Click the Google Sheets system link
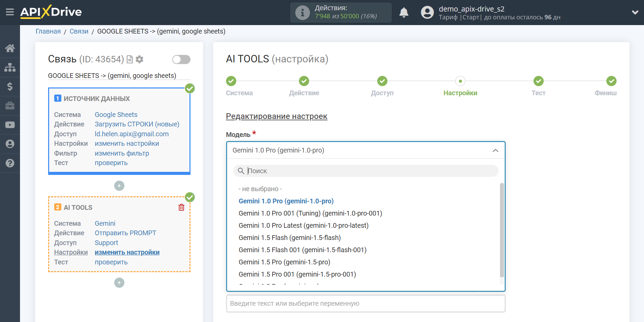The width and height of the screenshot is (644, 322). [x=116, y=115]
